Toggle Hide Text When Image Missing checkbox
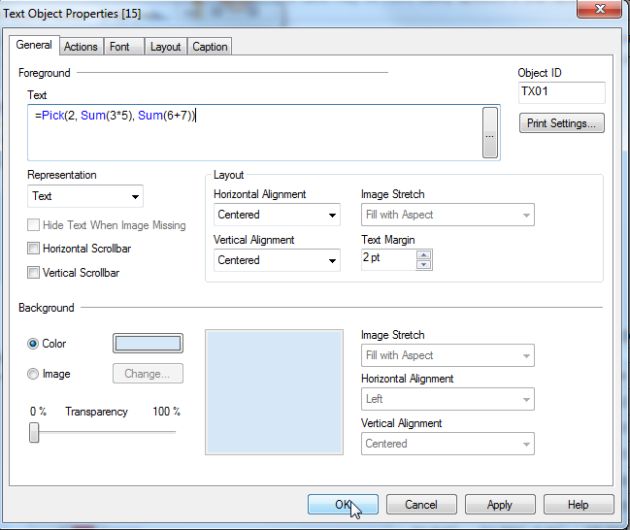Viewport: 630px width, 530px height. click(x=33, y=225)
